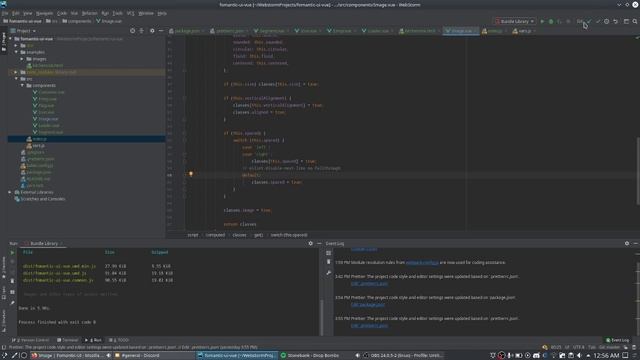Viewport: 640px width, 360px height.
Task: Rerun Bundle Library from Run panel
Action: point(12,253)
